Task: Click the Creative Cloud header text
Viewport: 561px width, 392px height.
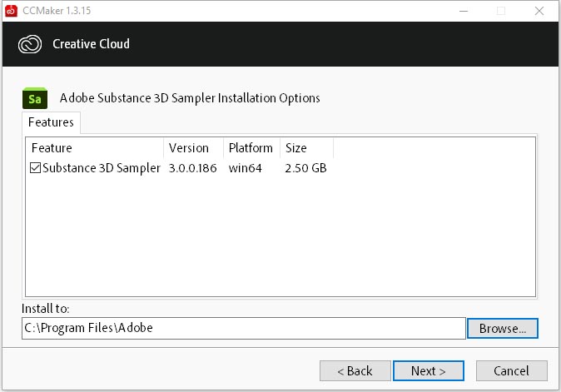Action: [x=92, y=44]
